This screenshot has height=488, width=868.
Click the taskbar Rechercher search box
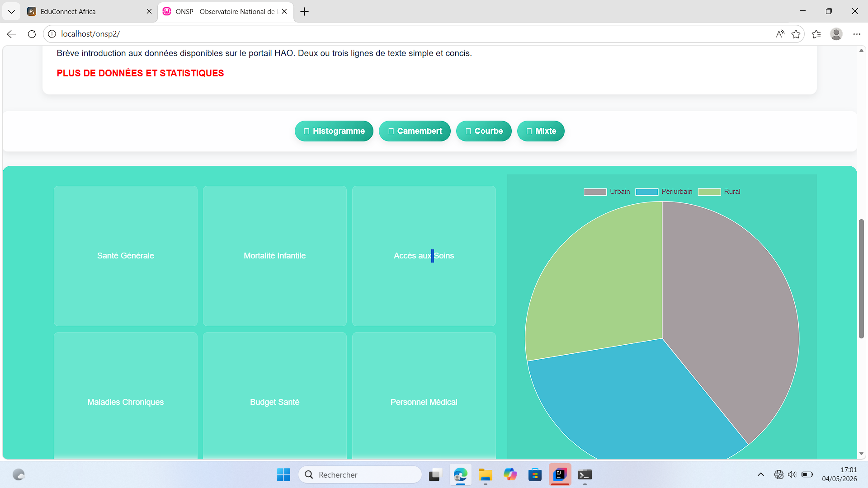(360, 475)
